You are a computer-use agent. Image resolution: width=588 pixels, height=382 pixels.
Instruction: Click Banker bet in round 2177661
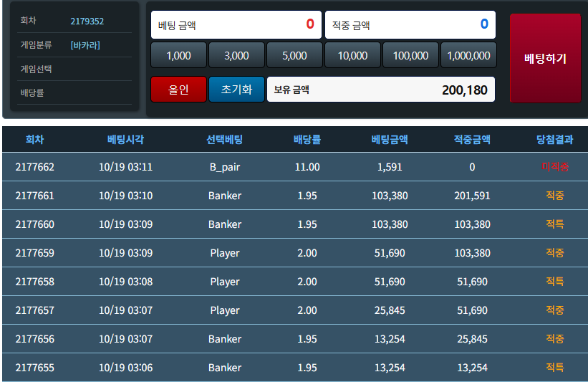click(x=225, y=196)
